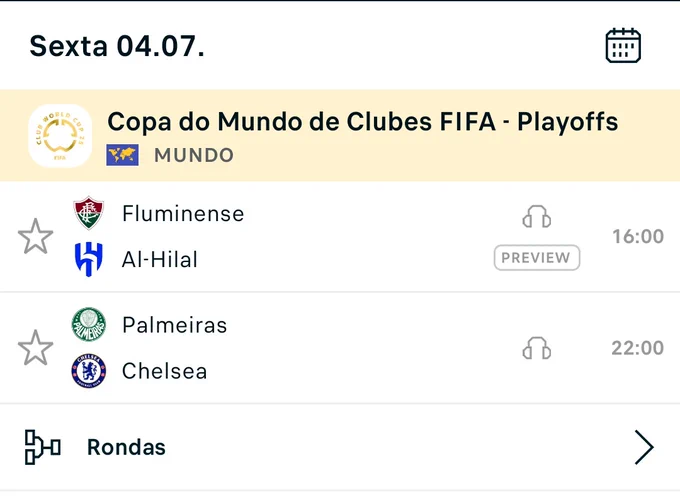680x497 pixels.
Task: Expand Rondas with the right chevron
Action: point(644,447)
